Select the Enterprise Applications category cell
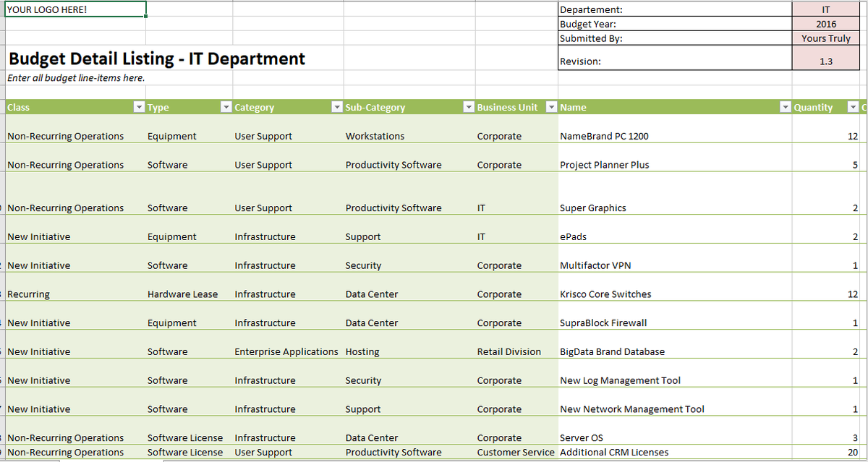 tap(287, 351)
